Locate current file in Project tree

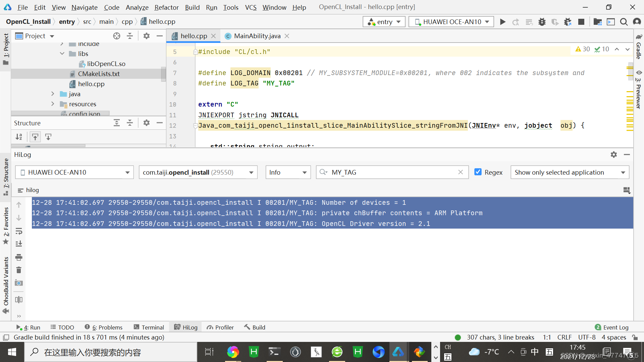(116, 36)
